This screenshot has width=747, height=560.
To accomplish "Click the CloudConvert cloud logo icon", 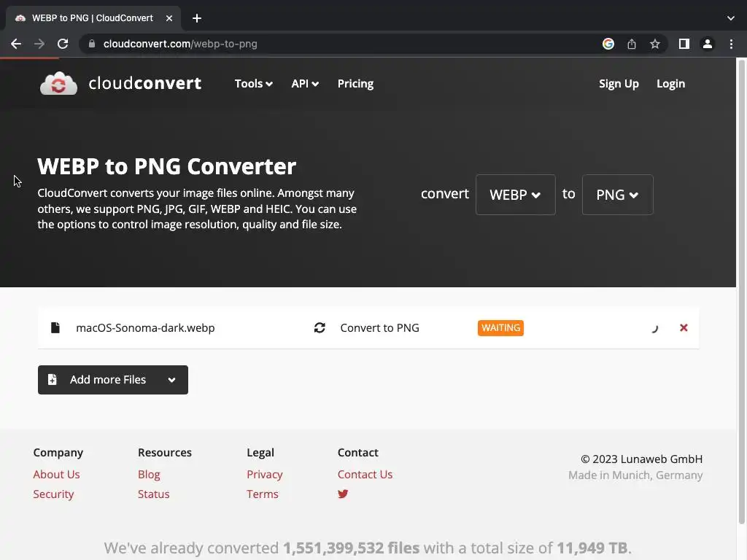I will [58, 83].
